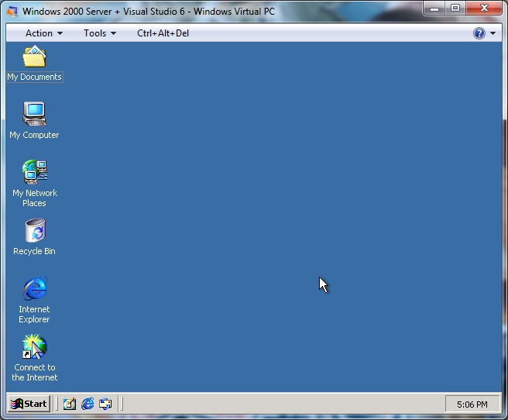The image size is (508, 420).
Task: Click Show Desktop in Quick Launch
Action: (x=70, y=404)
